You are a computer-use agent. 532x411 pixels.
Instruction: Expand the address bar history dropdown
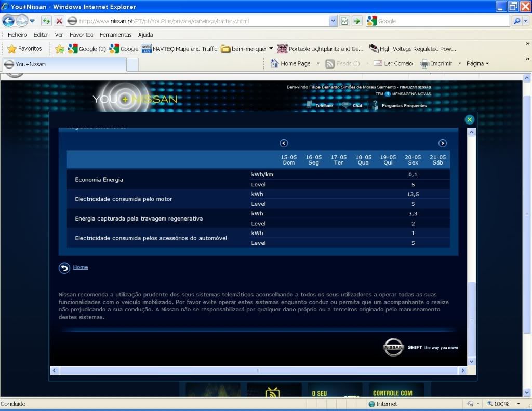tap(333, 21)
